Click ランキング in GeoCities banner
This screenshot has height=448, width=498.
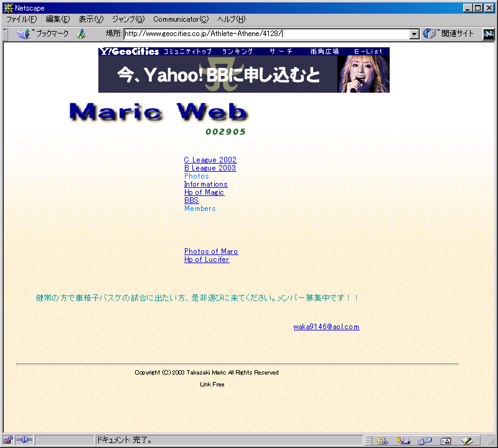(x=237, y=52)
